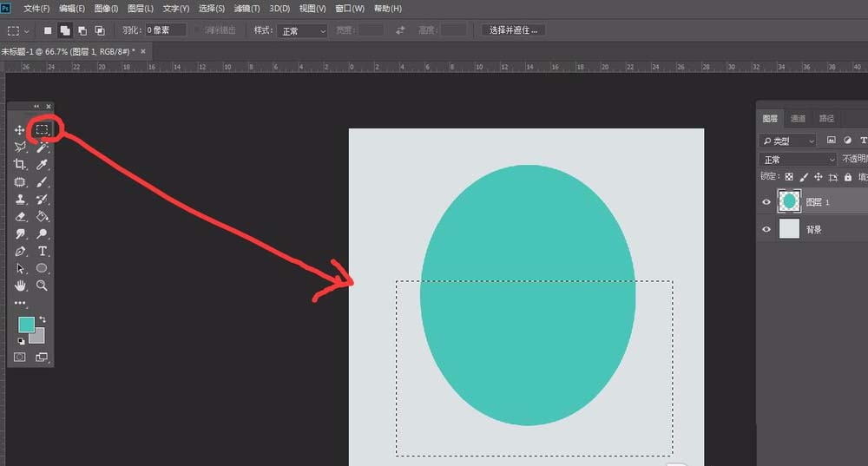The height and width of the screenshot is (466, 868).
Task: Select the Zoom magnifier tool
Action: coord(42,286)
